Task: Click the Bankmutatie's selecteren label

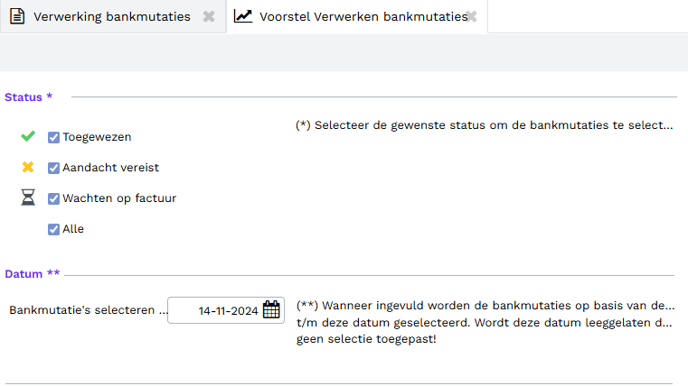Action: click(x=88, y=310)
